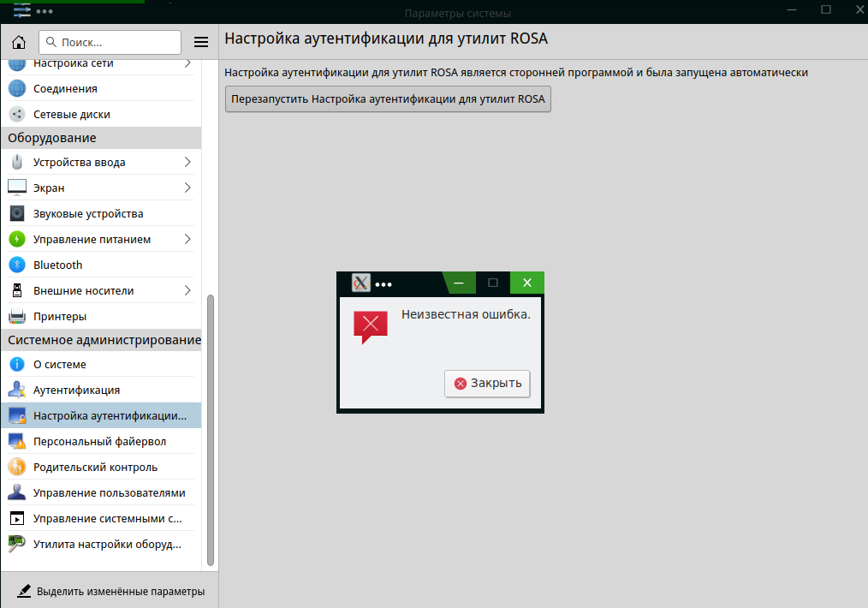This screenshot has height=608, width=868.
Task: Click the Устройства ввода mouse icon
Action: pyautogui.click(x=17, y=162)
